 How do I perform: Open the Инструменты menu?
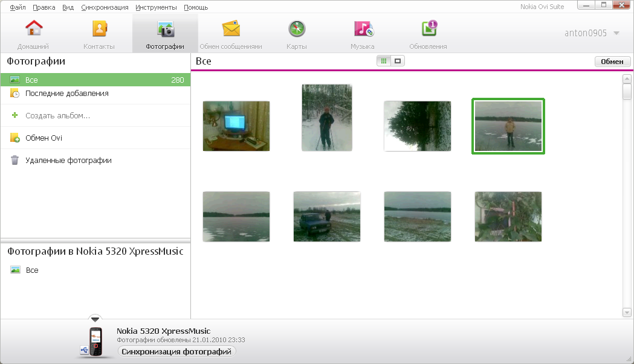[x=156, y=7]
